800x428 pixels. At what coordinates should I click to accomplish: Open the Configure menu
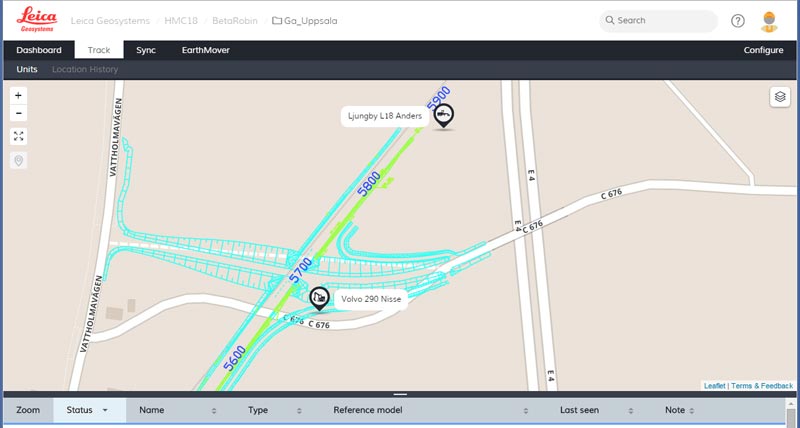[763, 50]
